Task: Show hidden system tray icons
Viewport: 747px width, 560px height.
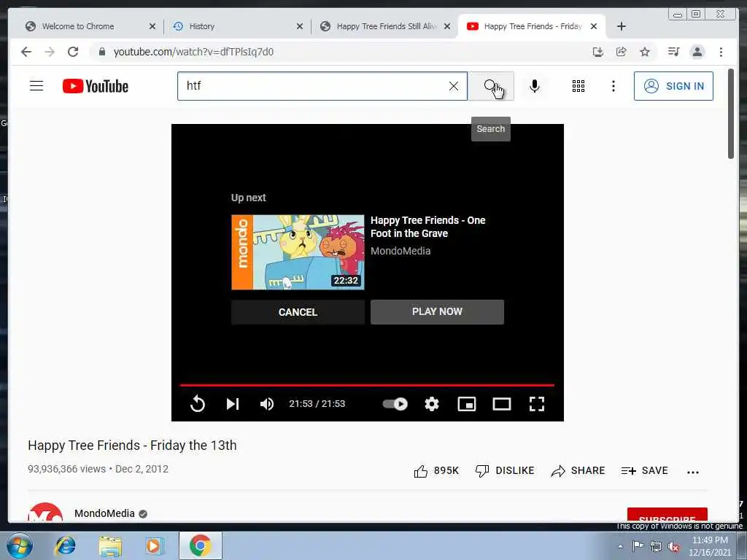Action: [x=620, y=546]
